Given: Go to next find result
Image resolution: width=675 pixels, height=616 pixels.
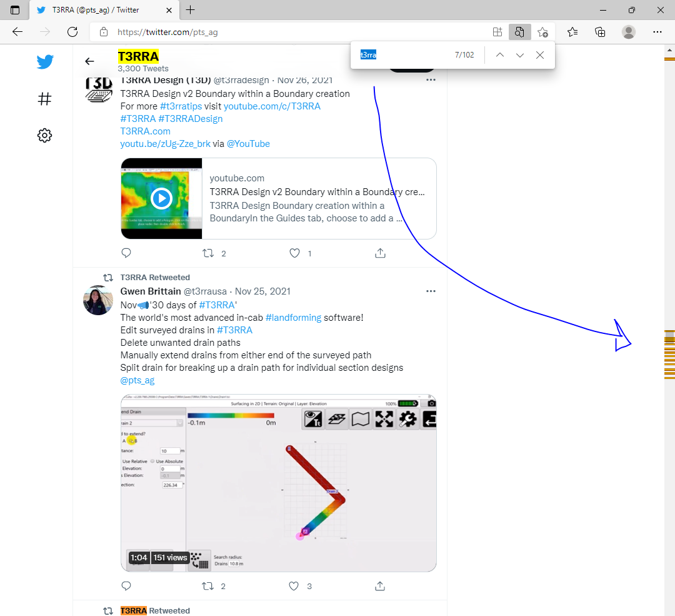Looking at the screenshot, I should (519, 55).
